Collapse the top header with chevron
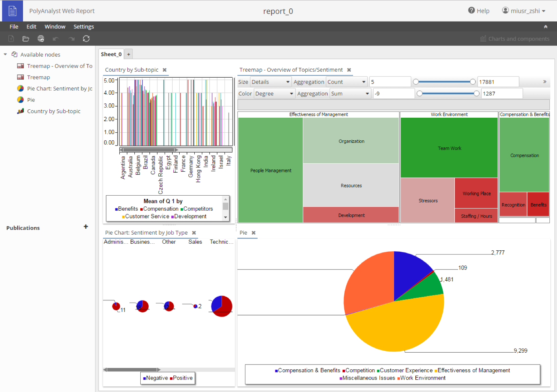The width and height of the screenshot is (557, 392). tap(546, 26)
